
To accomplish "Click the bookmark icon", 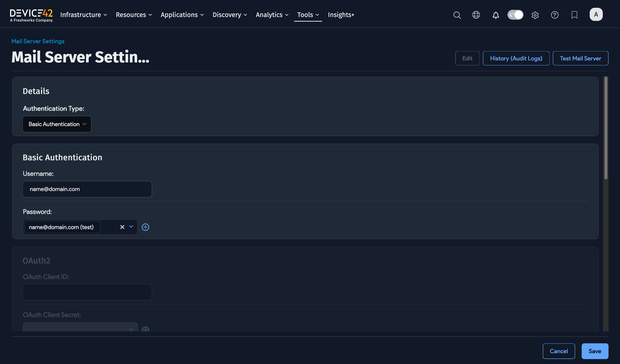I will click(574, 15).
